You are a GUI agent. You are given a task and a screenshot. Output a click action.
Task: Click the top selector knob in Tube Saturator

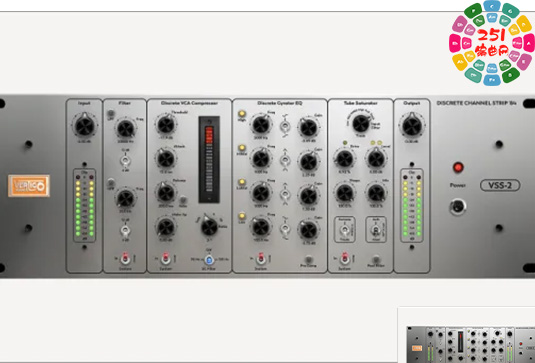[361, 124]
